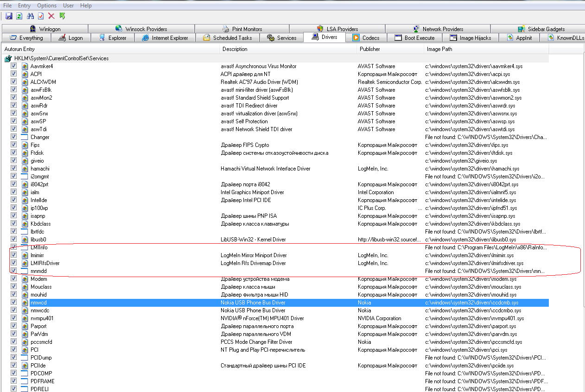This screenshot has height=392, width=585.
Task: Select the lmimirr entry name
Action: (x=38, y=255)
